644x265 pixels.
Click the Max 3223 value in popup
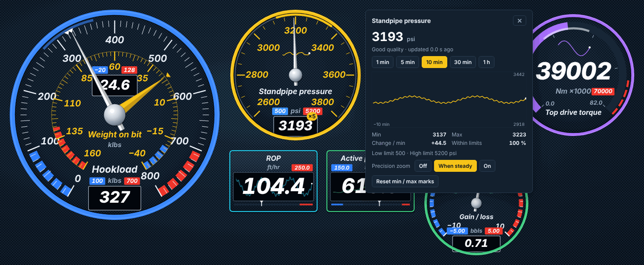(x=519, y=134)
